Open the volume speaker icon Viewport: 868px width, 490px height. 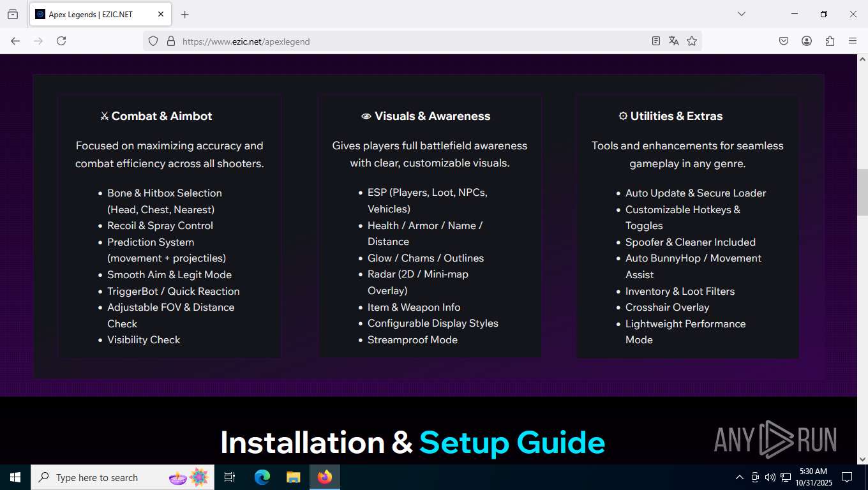point(770,477)
